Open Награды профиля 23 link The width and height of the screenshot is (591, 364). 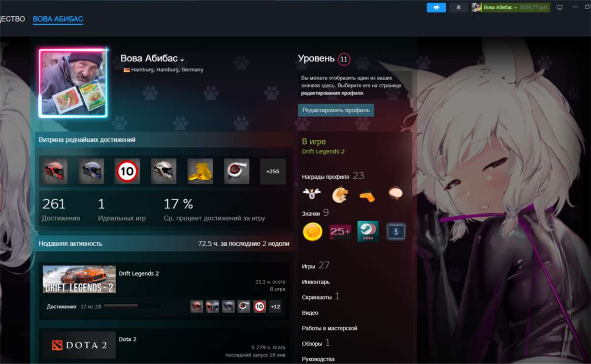[333, 176]
